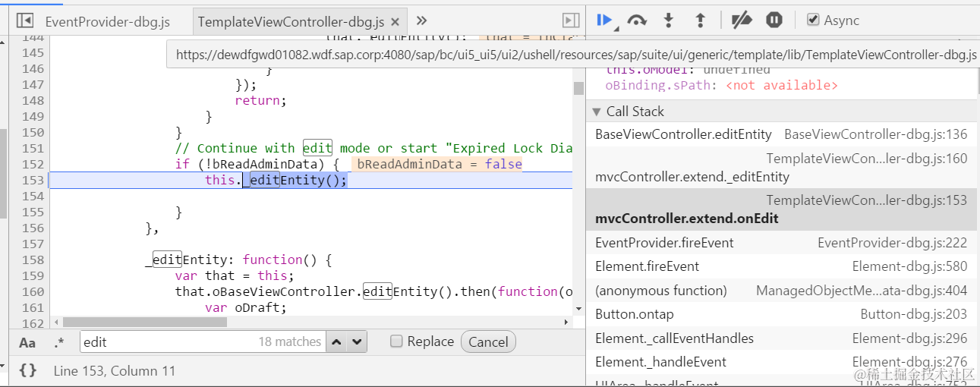980x387 pixels.
Task: Select mvcController.extend._editEntity call frame
Action: pos(781,168)
